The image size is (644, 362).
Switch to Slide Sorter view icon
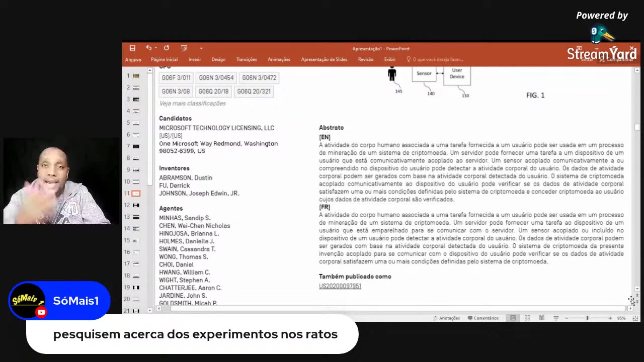point(527,318)
